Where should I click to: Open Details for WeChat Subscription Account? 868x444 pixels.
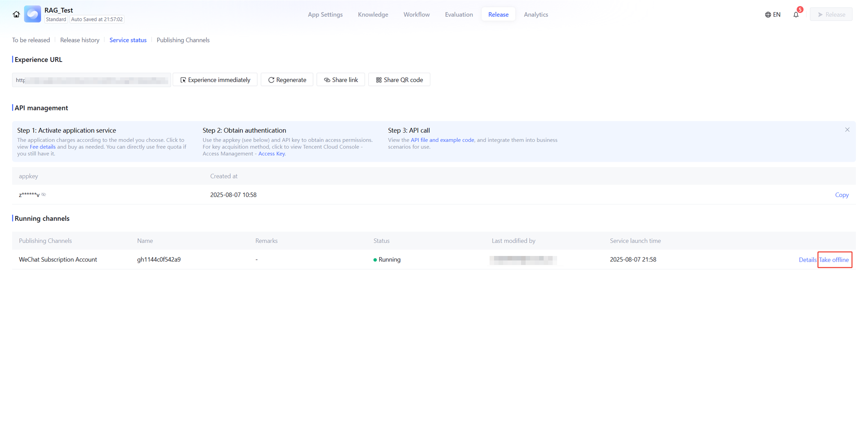point(807,260)
